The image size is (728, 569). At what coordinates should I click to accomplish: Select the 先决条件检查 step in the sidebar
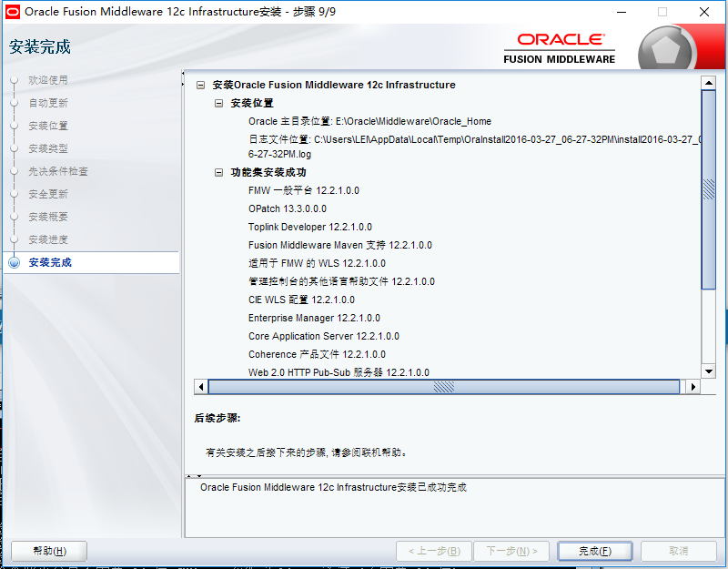point(56,171)
